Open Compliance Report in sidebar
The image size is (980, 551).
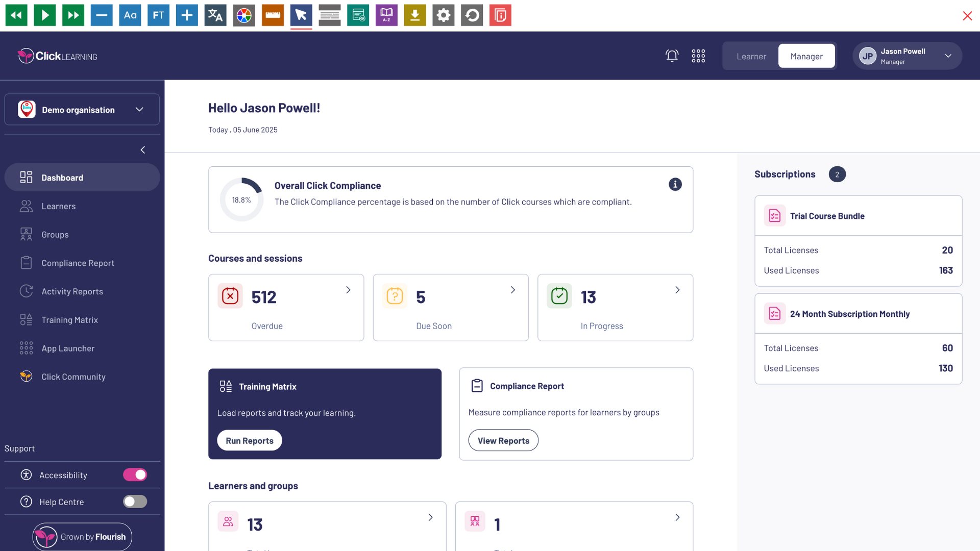coord(78,263)
